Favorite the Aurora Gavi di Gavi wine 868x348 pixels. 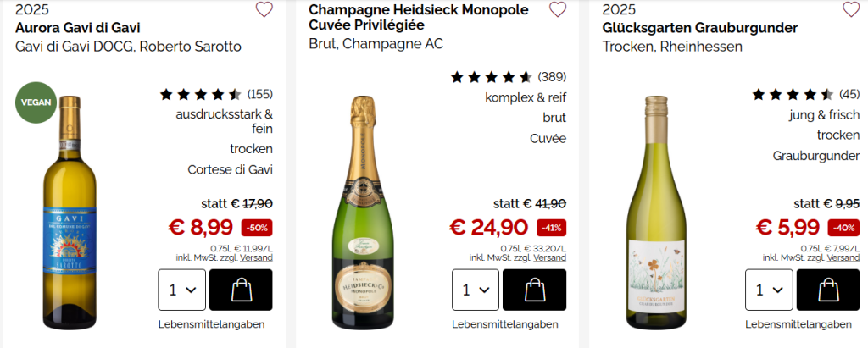(x=264, y=10)
